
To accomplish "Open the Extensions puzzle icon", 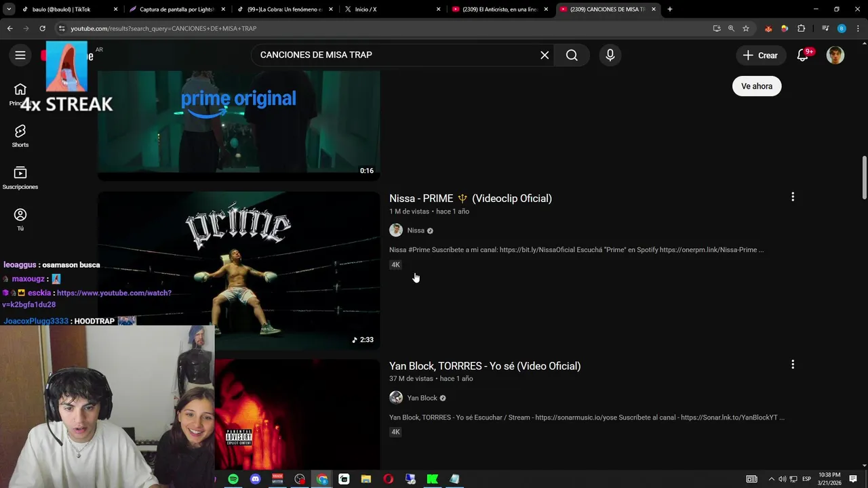I will click(802, 28).
